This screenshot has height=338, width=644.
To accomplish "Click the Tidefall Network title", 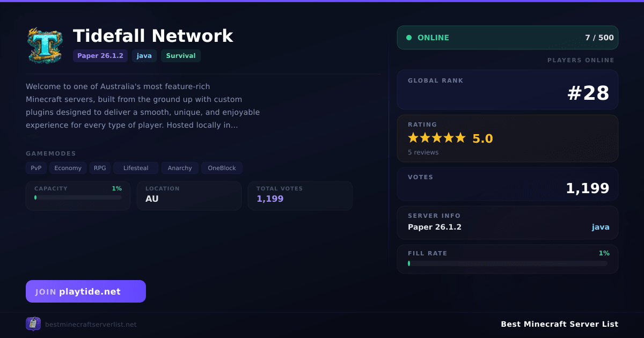I will [x=153, y=36].
